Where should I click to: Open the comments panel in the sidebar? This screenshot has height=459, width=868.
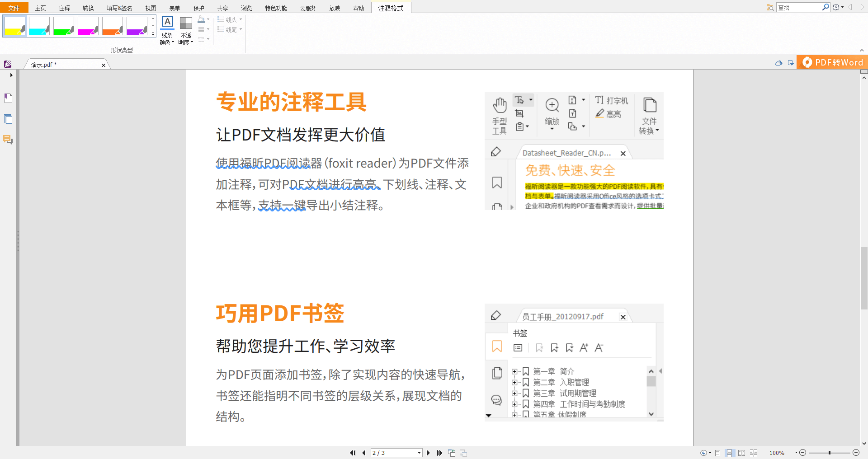pos(8,140)
